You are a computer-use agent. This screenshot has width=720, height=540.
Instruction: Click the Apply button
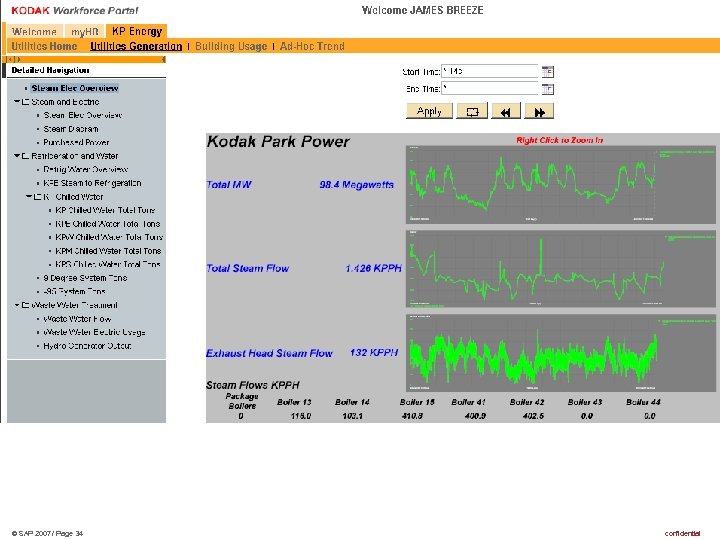429,112
